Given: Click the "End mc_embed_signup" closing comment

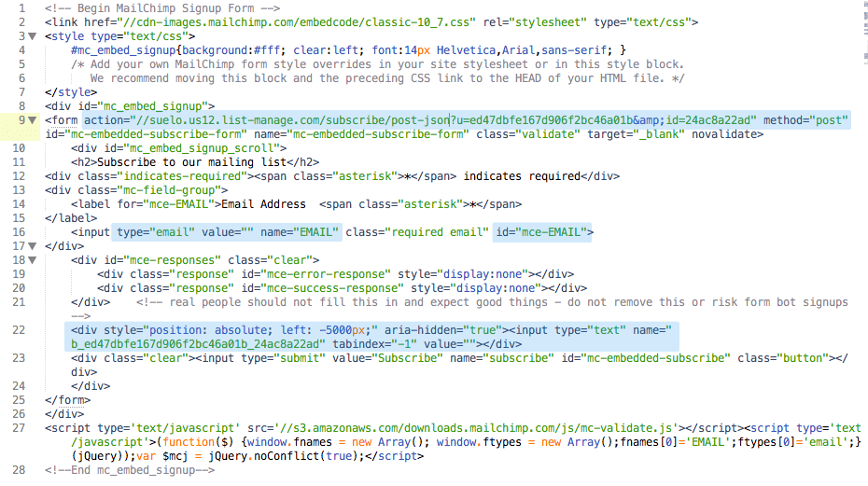Looking at the screenshot, I should point(131,470).
